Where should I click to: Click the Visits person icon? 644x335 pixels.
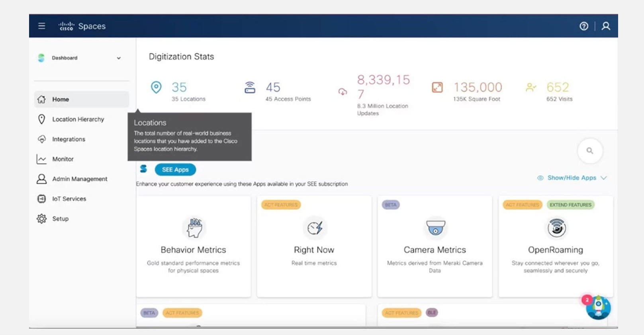(531, 87)
